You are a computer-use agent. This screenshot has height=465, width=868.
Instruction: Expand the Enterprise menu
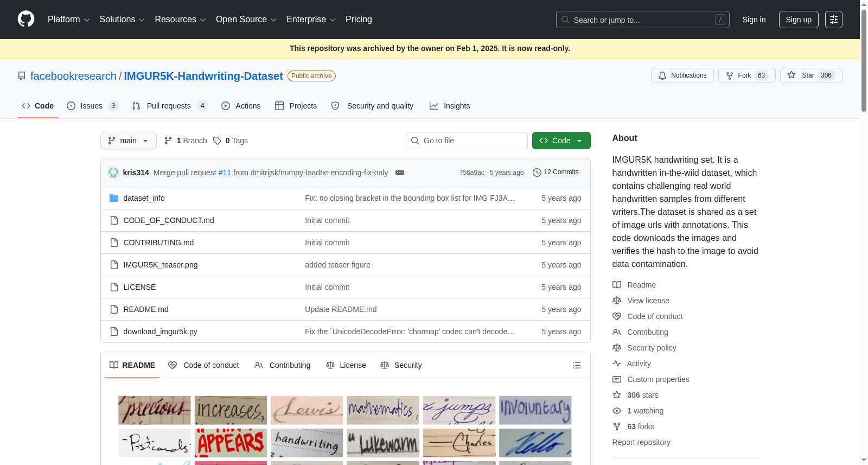pos(311,20)
